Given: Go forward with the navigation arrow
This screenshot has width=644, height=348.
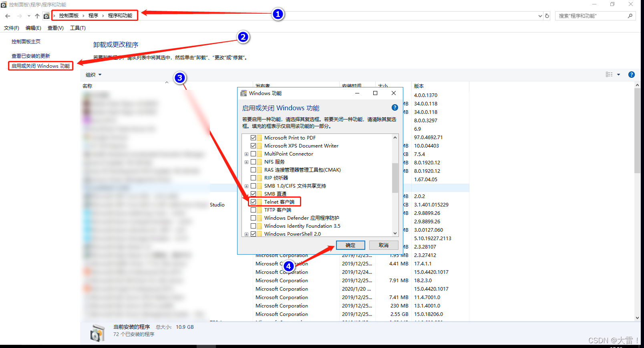Looking at the screenshot, I should [x=19, y=16].
